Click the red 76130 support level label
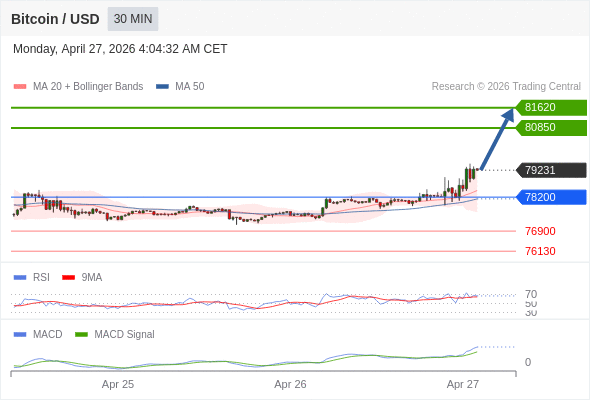Screen dimensions: 590x400 pyautogui.click(x=540, y=251)
